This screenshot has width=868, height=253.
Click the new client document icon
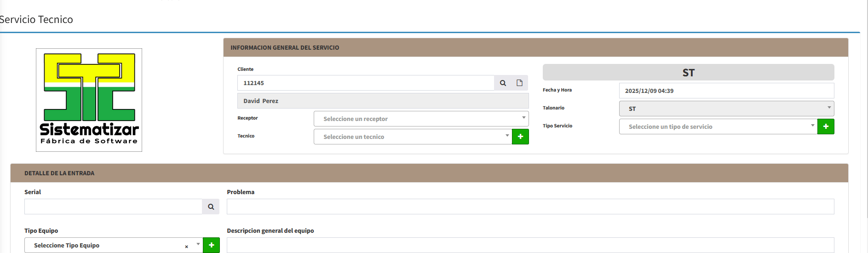519,83
